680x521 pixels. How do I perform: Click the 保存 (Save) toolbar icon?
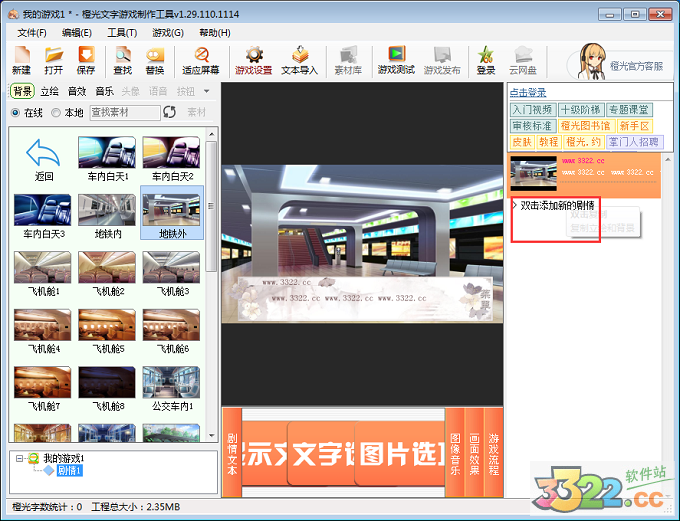(86, 60)
